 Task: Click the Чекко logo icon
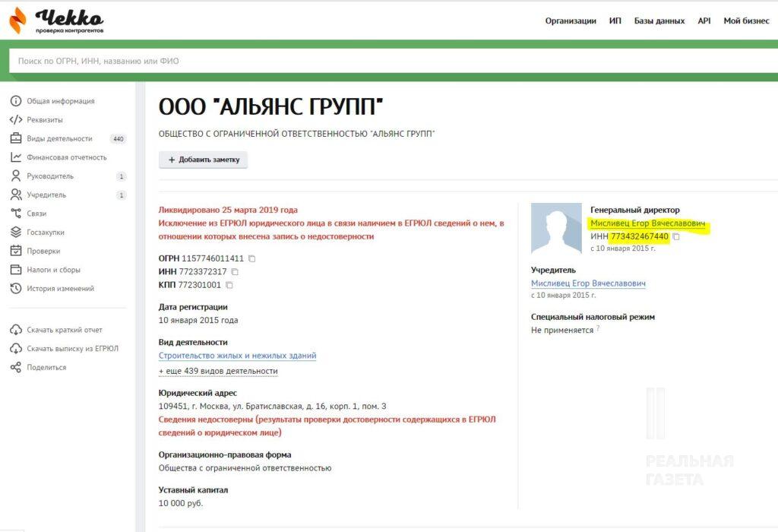(x=17, y=21)
